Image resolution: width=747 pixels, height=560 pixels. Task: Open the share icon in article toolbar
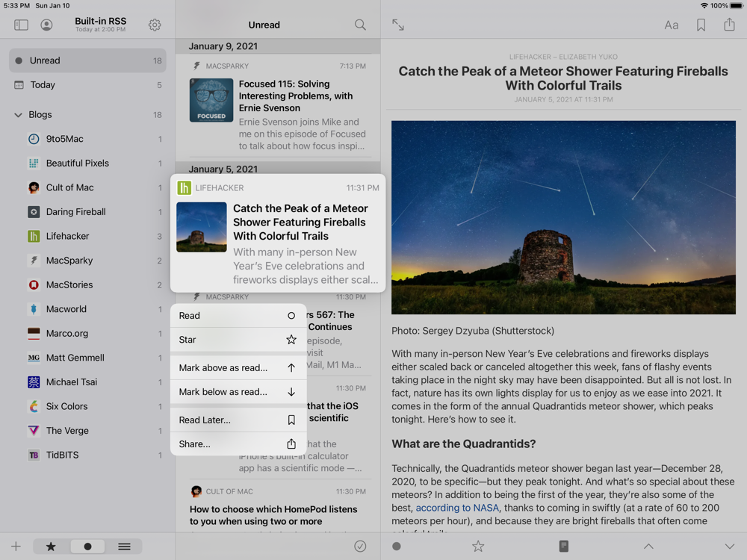coord(729,25)
